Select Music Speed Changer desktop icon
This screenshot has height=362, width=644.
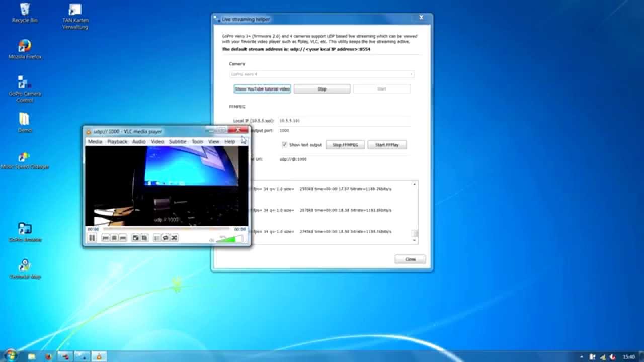click(x=25, y=160)
